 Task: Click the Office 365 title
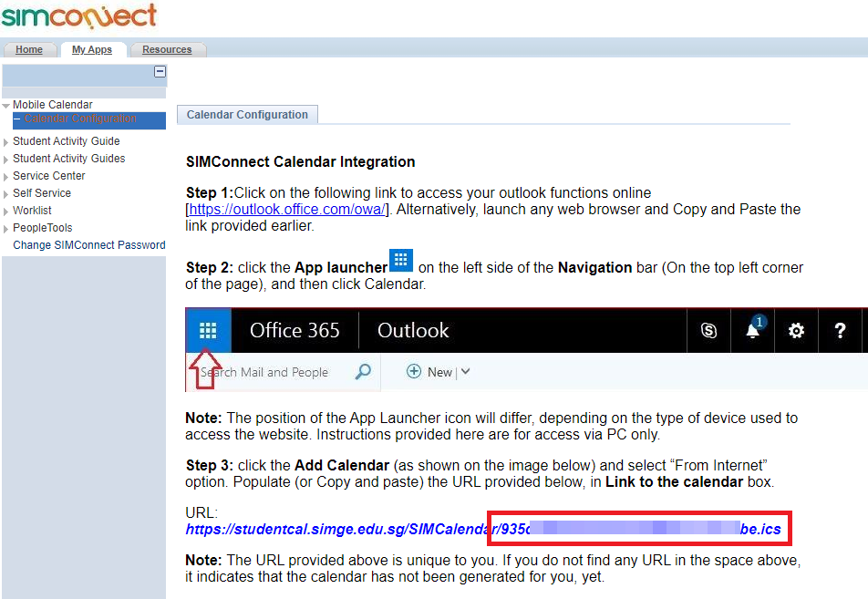click(x=294, y=331)
